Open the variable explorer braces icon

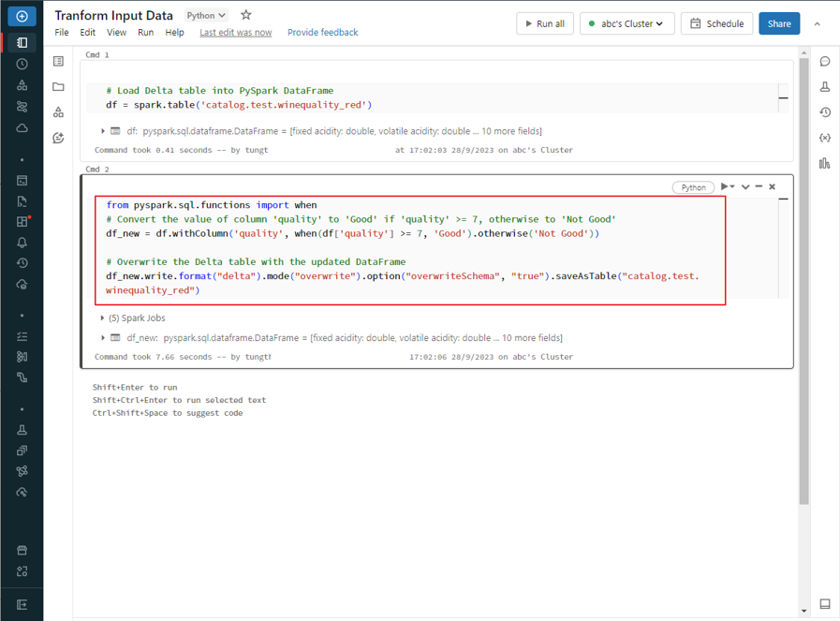point(825,138)
